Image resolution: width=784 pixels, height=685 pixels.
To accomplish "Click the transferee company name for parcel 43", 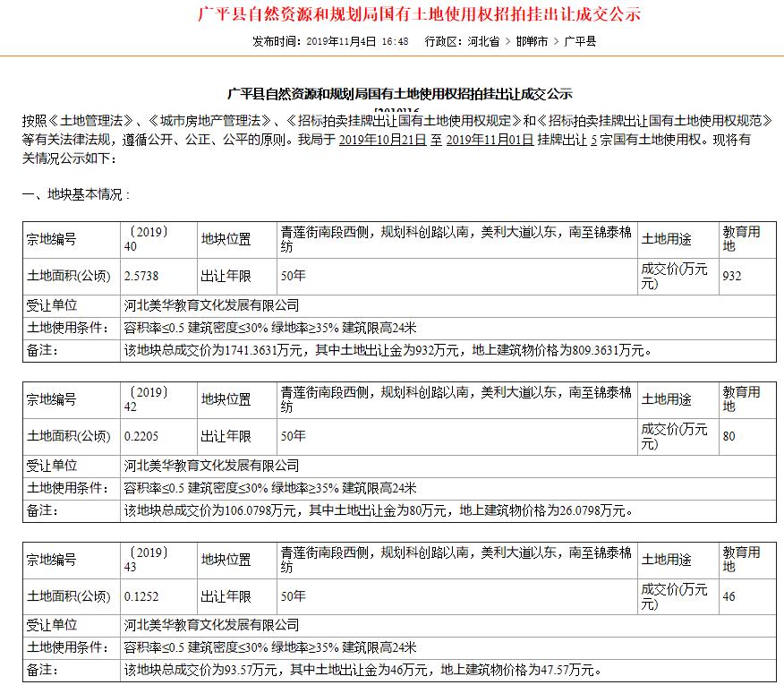I will pos(211,625).
